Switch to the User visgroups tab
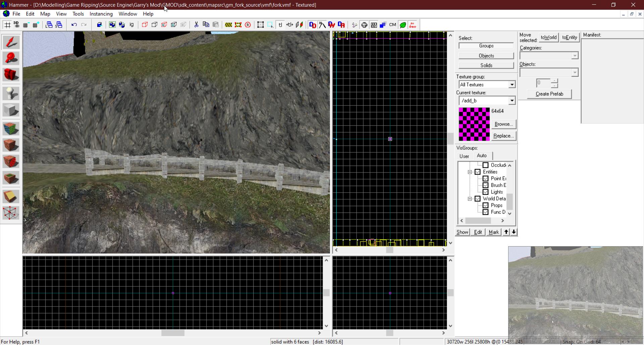The width and height of the screenshot is (644, 345). pyautogui.click(x=464, y=156)
